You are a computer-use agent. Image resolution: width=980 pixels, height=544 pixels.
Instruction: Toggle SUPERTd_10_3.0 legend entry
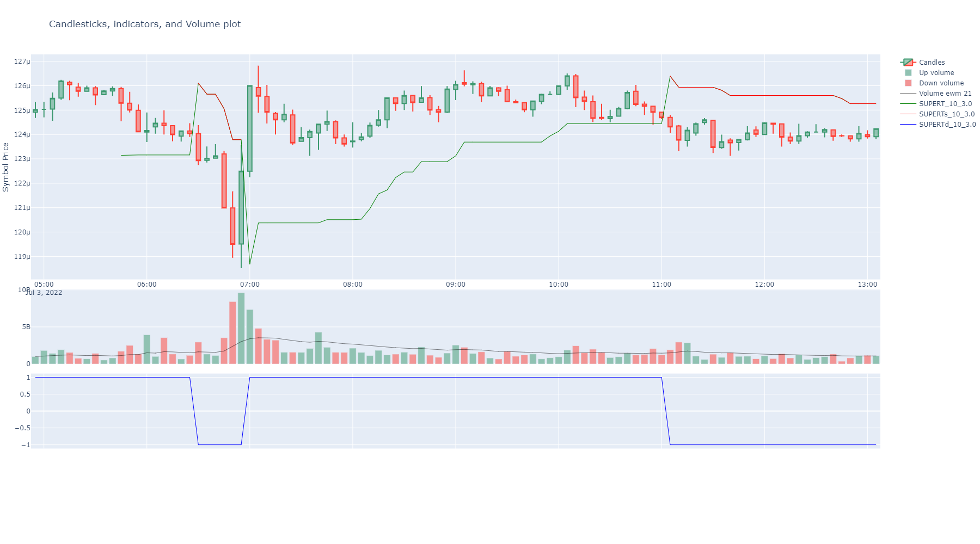[x=939, y=125]
